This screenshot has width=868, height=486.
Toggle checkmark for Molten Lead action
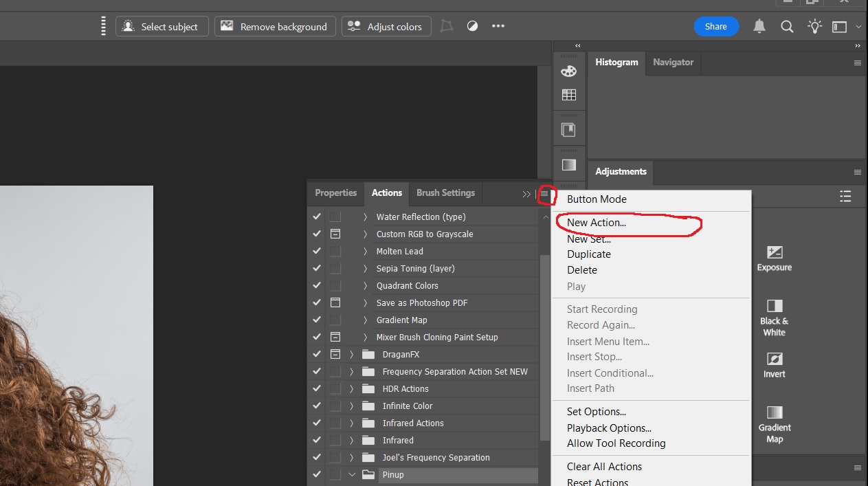coord(317,252)
